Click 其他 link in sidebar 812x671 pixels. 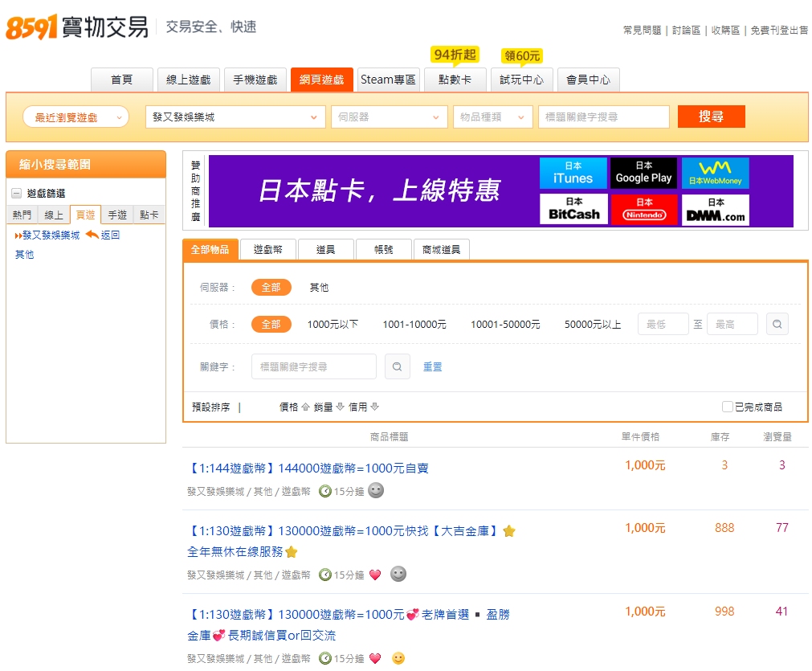(24, 255)
